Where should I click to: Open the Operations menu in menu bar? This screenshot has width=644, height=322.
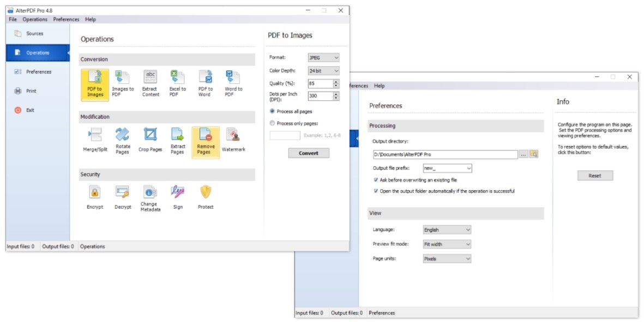point(35,19)
